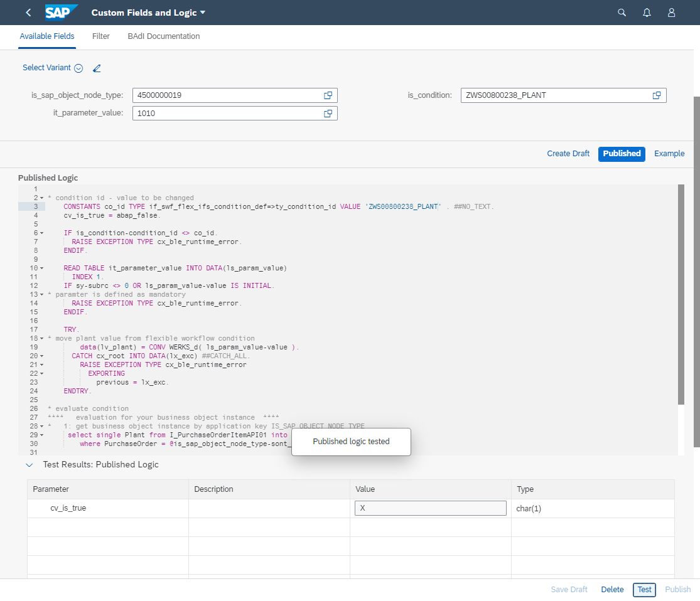Screen dimensions: 700x601
Task: Open value help for is_sap_object_node_type field
Action: click(328, 95)
